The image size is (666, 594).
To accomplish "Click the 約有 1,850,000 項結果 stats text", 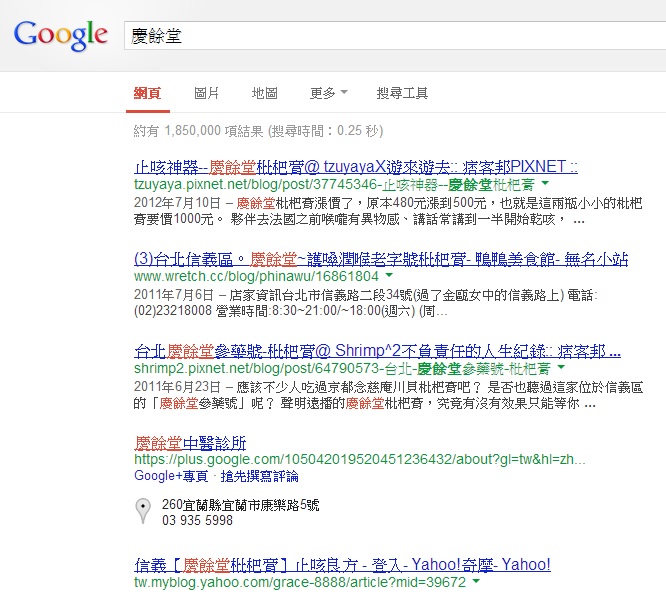I will 258,131.
